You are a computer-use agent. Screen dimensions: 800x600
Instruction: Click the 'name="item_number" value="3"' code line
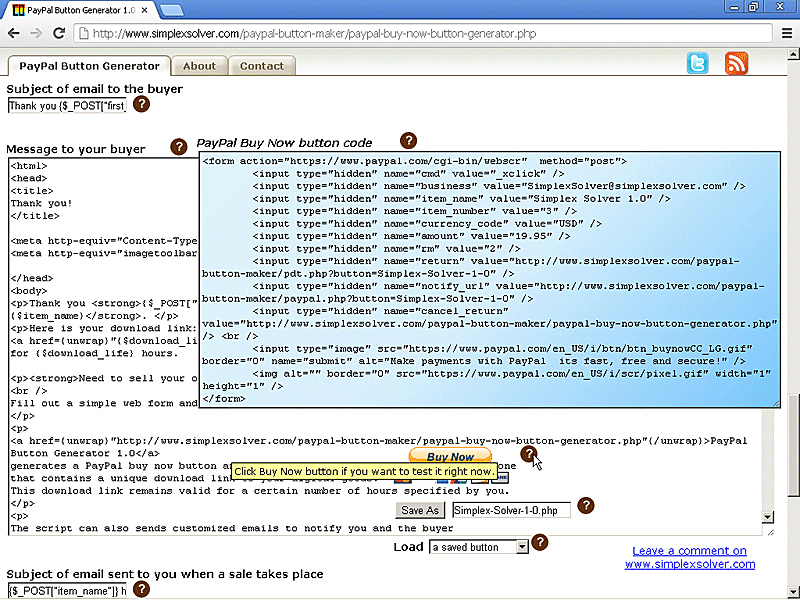(414, 211)
